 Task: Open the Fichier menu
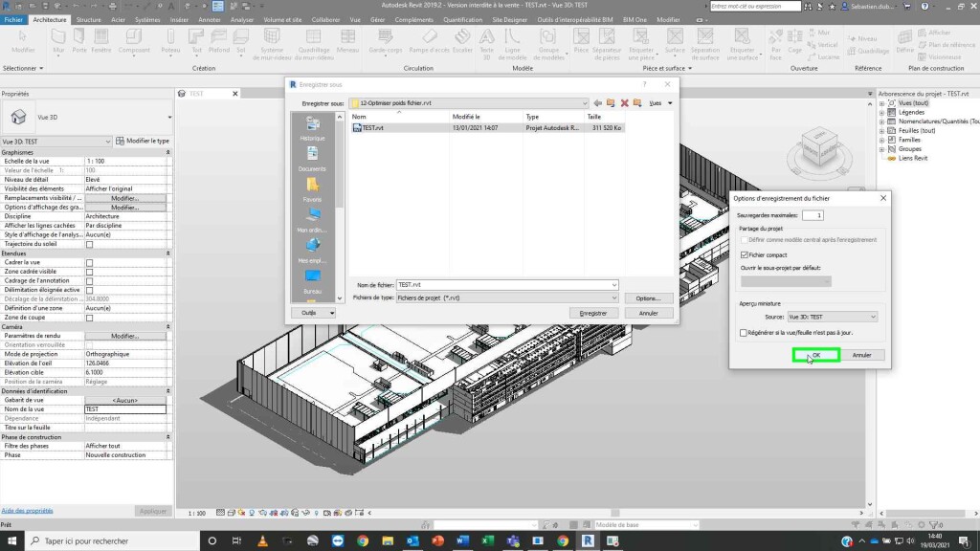point(13,19)
